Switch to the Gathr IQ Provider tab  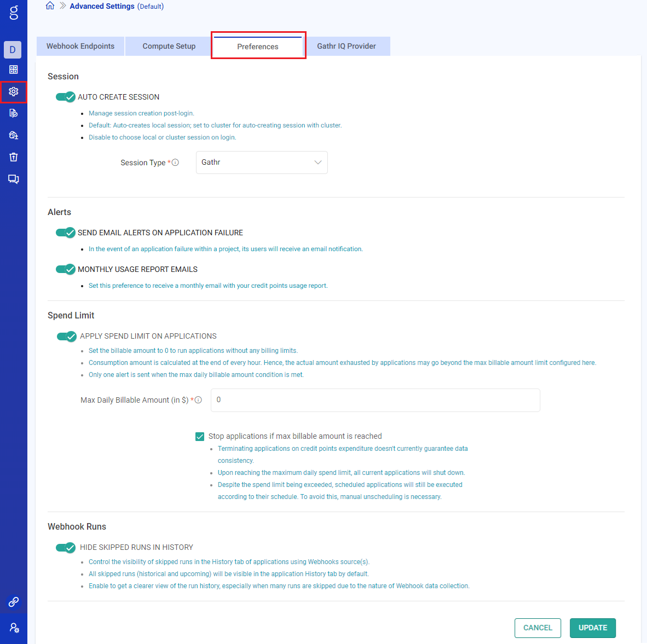tap(346, 47)
